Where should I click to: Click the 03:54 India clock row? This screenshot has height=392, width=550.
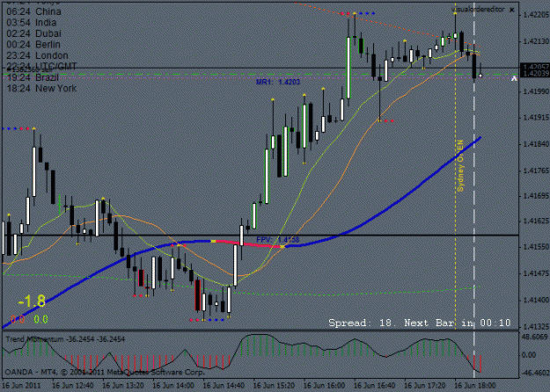[x=31, y=23]
